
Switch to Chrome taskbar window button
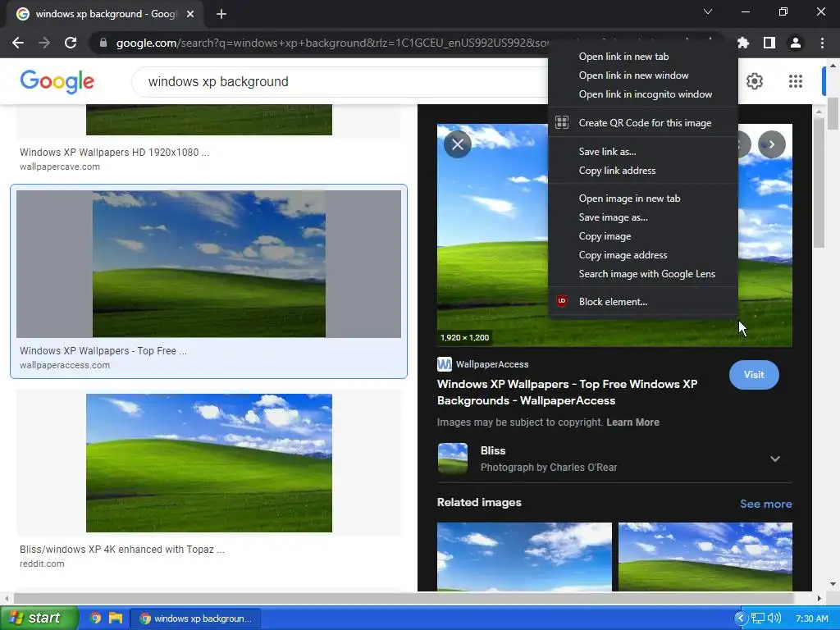[x=195, y=619]
